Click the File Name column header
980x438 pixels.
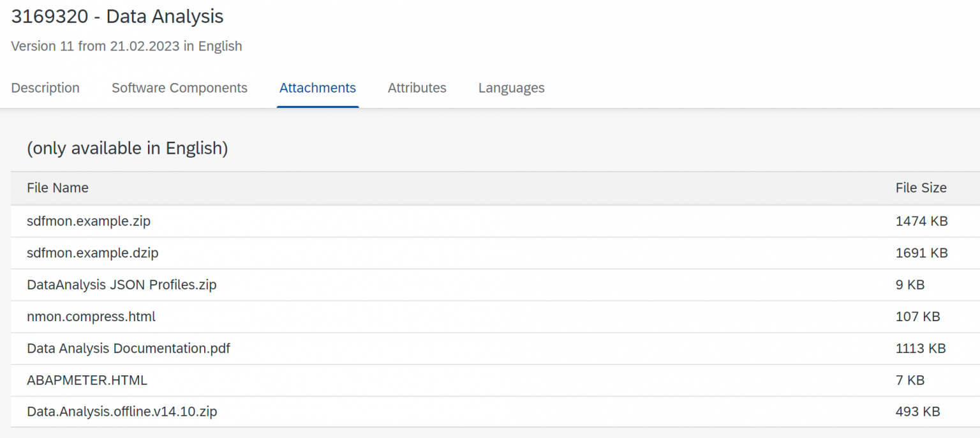[x=57, y=188]
